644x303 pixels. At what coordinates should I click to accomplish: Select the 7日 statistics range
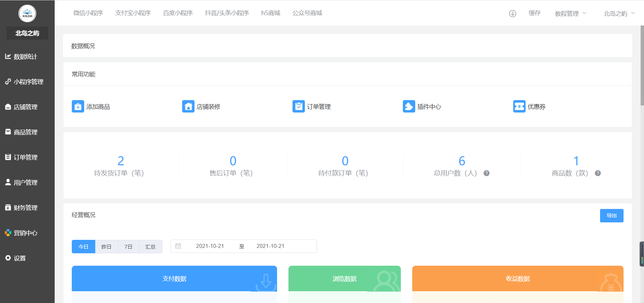click(128, 246)
